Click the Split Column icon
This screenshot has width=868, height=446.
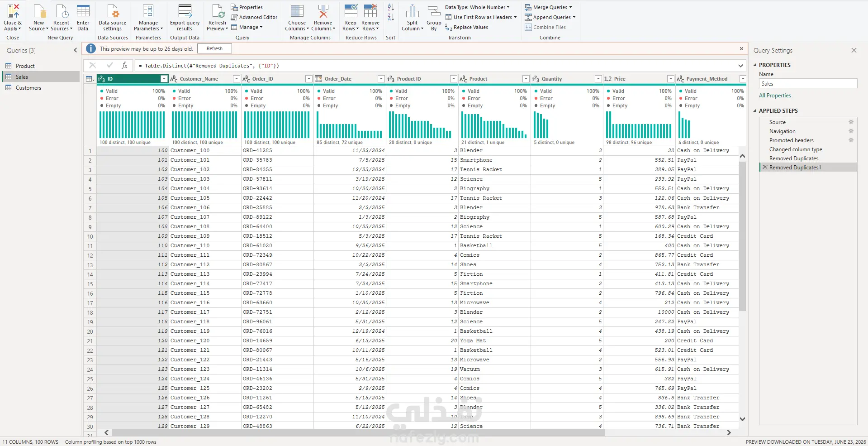click(x=412, y=11)
